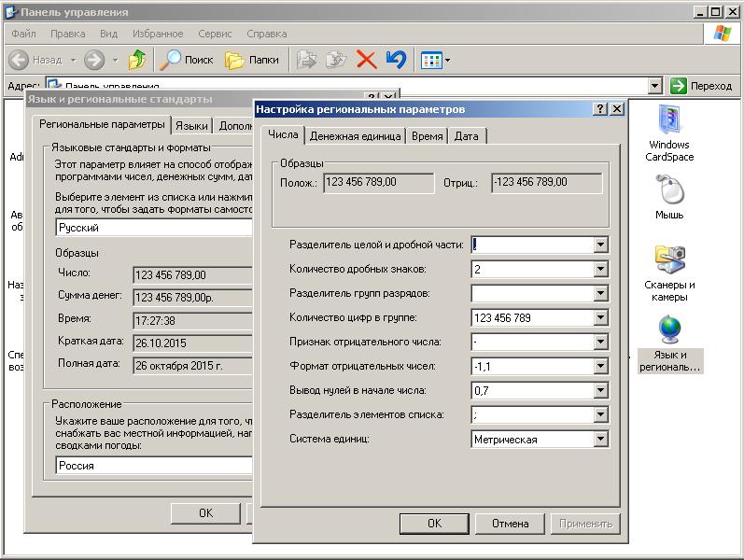Expand the Количество дробных знаков dropdown

600,270
